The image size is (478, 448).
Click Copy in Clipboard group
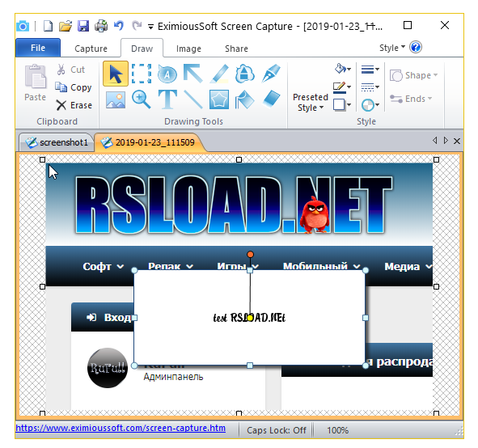pos(74,87)
